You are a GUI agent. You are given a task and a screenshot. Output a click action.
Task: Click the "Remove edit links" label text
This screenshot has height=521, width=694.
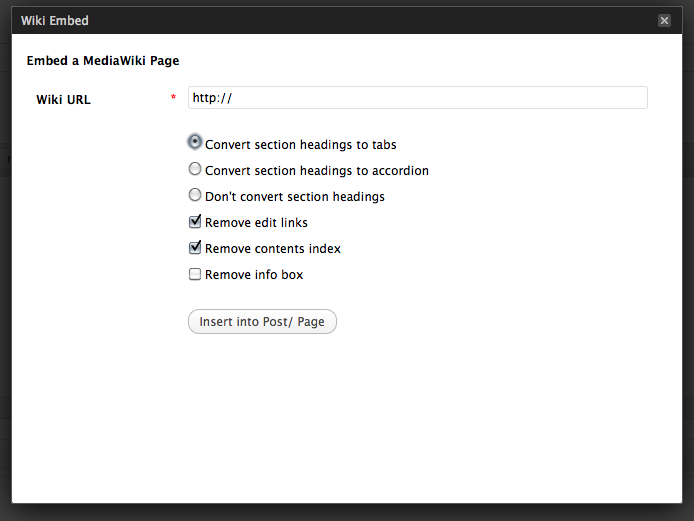pyautogui.click(x=256, y=223)
